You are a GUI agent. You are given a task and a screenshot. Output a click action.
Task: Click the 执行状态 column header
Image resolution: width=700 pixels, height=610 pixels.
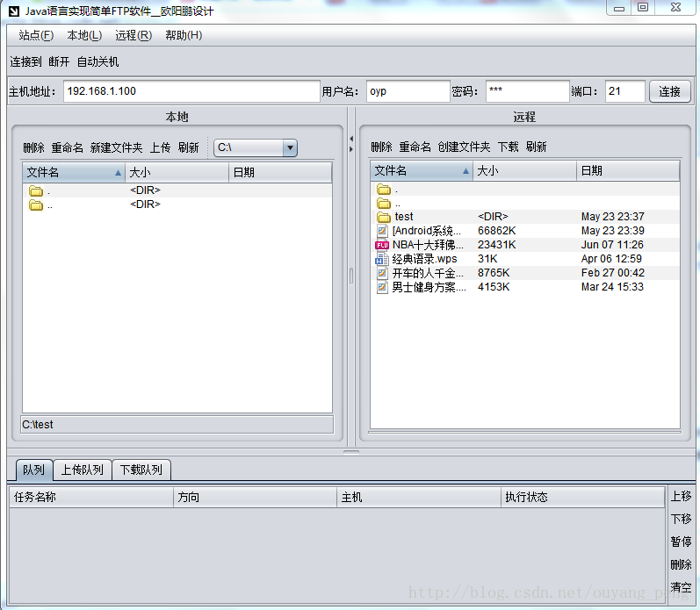(582, 497)
